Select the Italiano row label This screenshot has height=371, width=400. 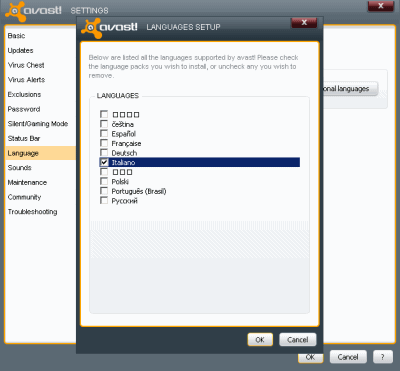(x=123, y=162)
